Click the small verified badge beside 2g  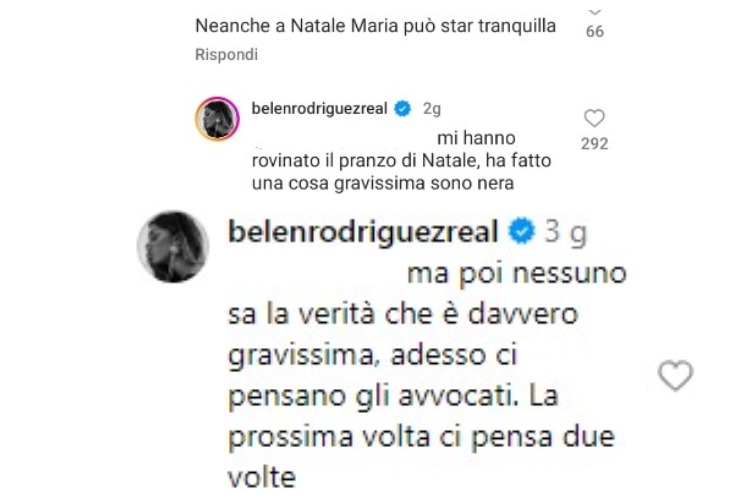tap(403, 109)
